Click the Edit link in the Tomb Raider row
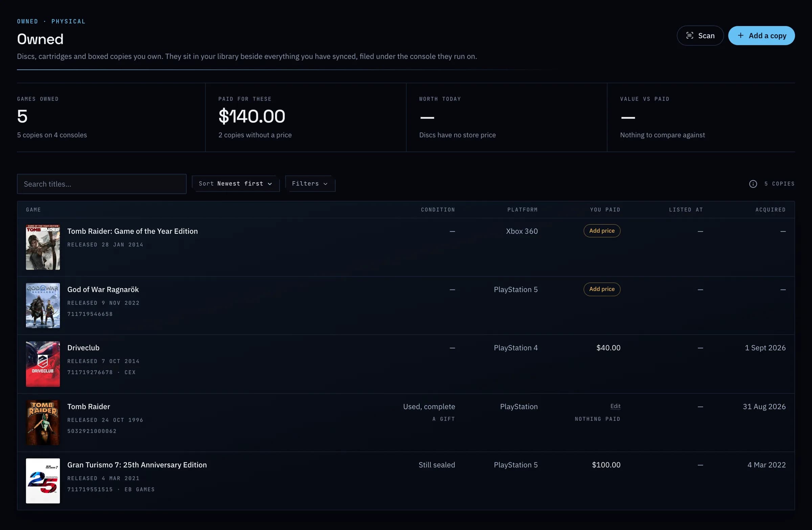Viewport: 812px width, 530px height. 615,406
